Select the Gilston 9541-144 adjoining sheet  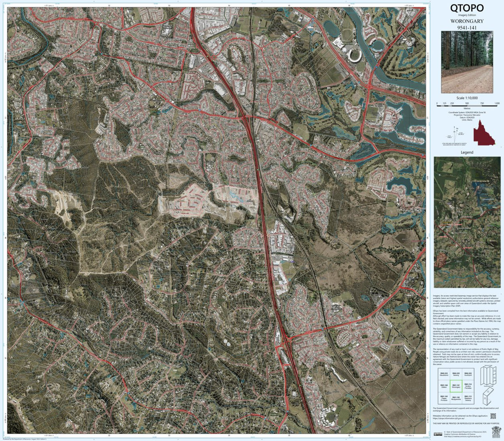[x=444, y=386]
